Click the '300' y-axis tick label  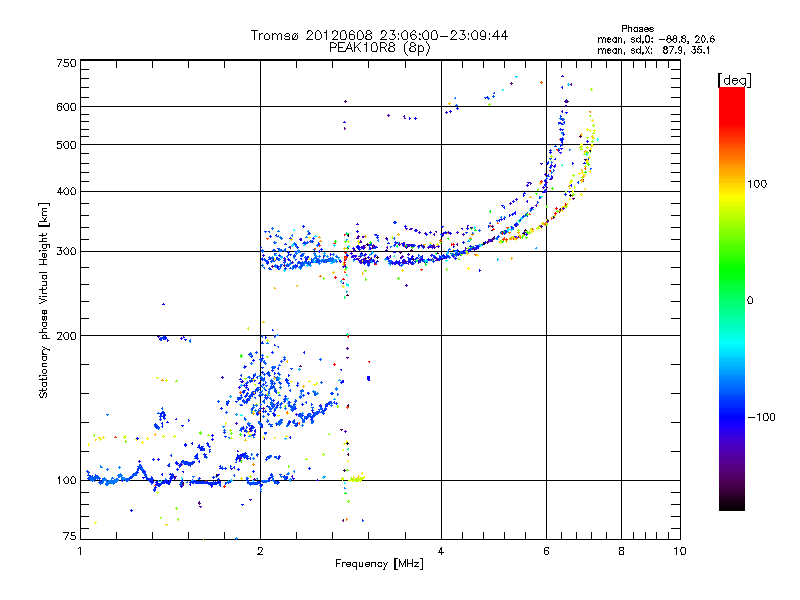tap(66, 252)
